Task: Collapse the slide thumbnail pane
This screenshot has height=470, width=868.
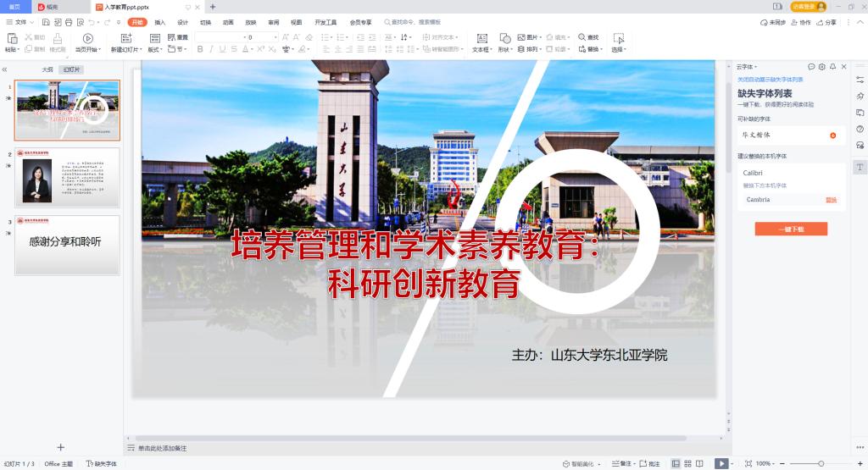Action: pyautogui.click(x=4, y=69)
